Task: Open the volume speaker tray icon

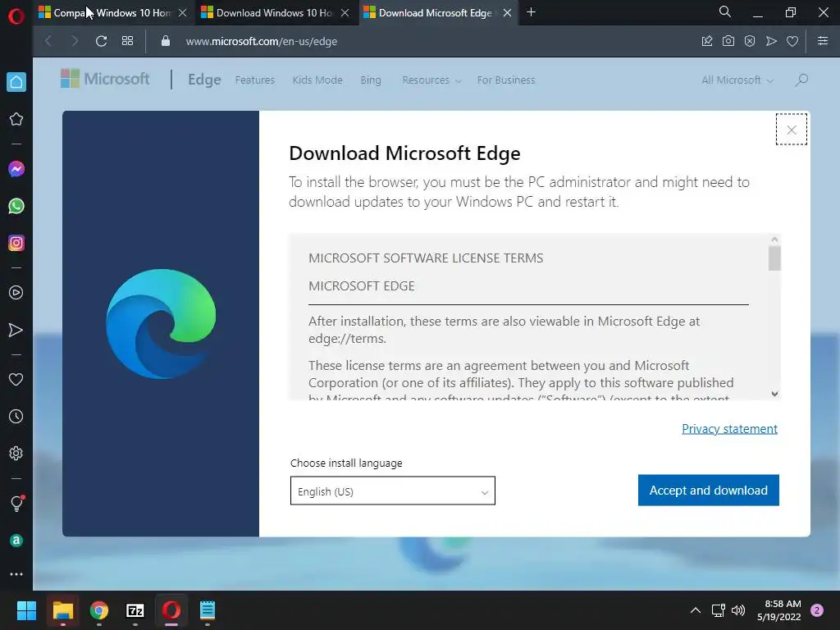Action: coord(738,610)
